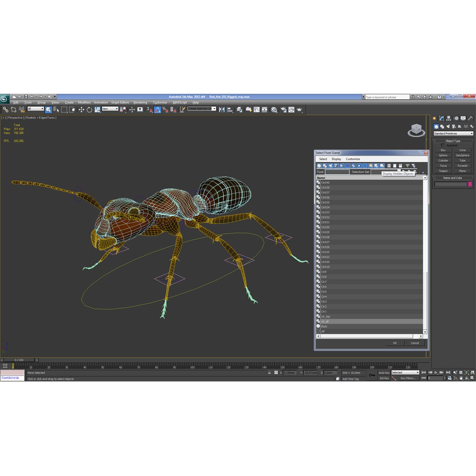Toggle Angle Snap
This screenshot has height=476, width=476.
click(157, 110)
